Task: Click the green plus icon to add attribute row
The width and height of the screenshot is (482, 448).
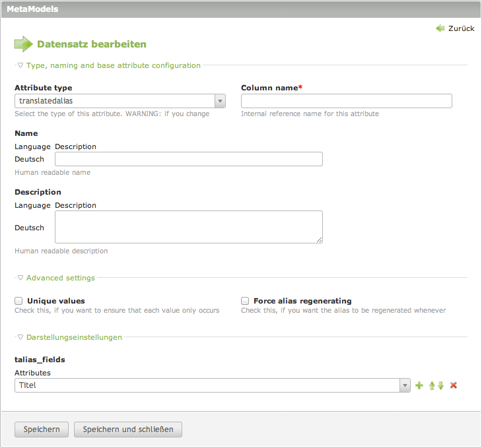Action: (419, 385)
